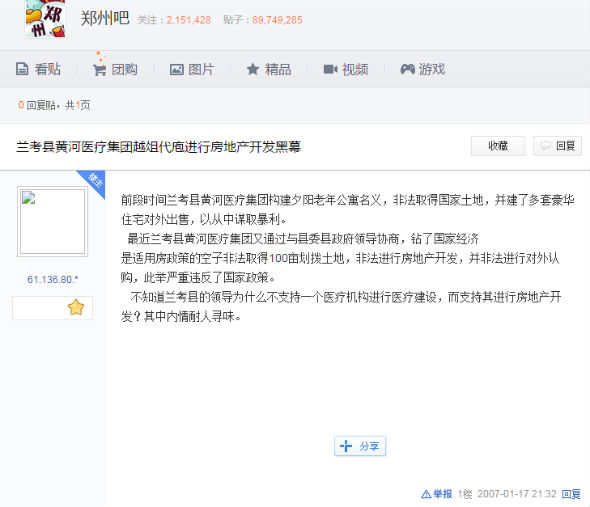The height and width of the screenshot is (507, 590).
Task: Open the 郑州吧 forum name link
Action: [x=105, y=18]
